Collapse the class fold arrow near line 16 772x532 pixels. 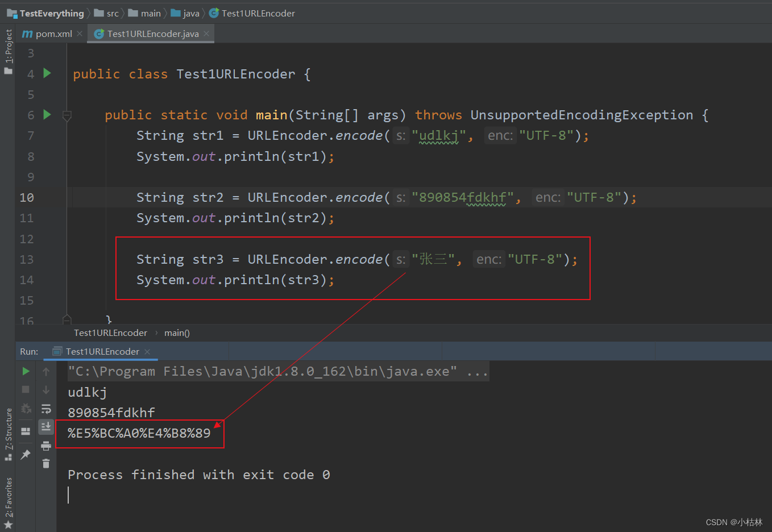[67, 319]
